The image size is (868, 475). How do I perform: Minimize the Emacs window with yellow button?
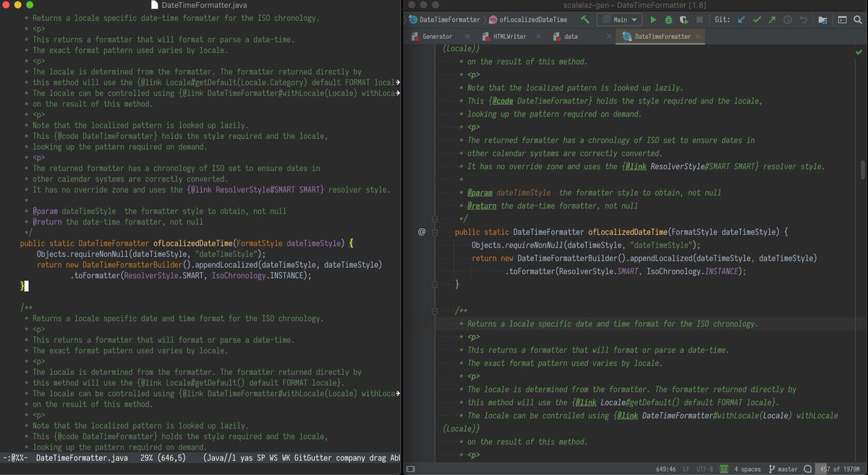18,5
